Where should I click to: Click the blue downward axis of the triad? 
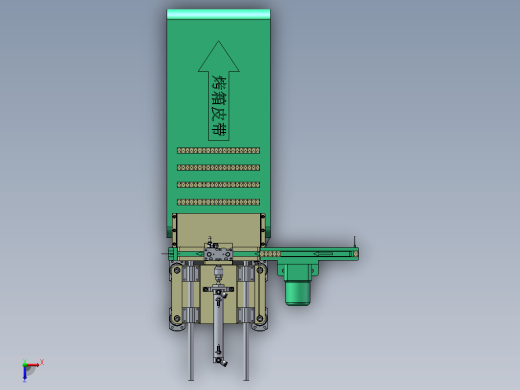(25, 374)
